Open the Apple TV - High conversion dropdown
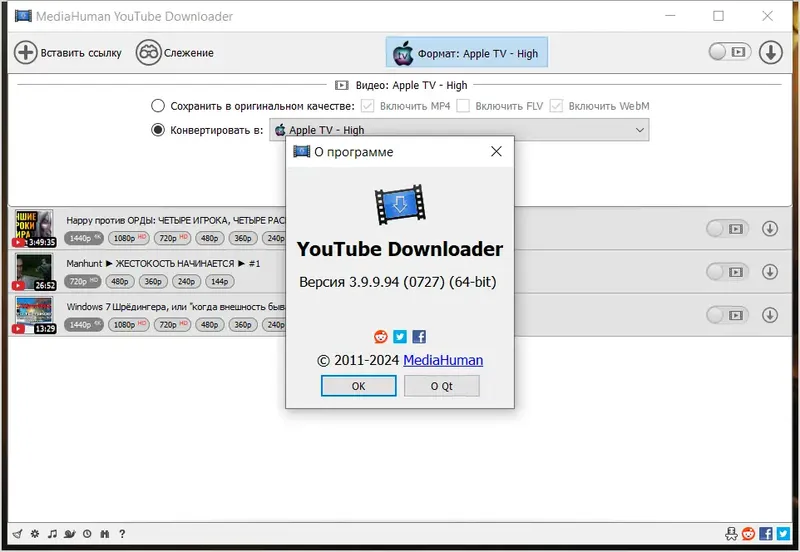The height and width of the screenshot is (552, 800). tap(459, 130)
